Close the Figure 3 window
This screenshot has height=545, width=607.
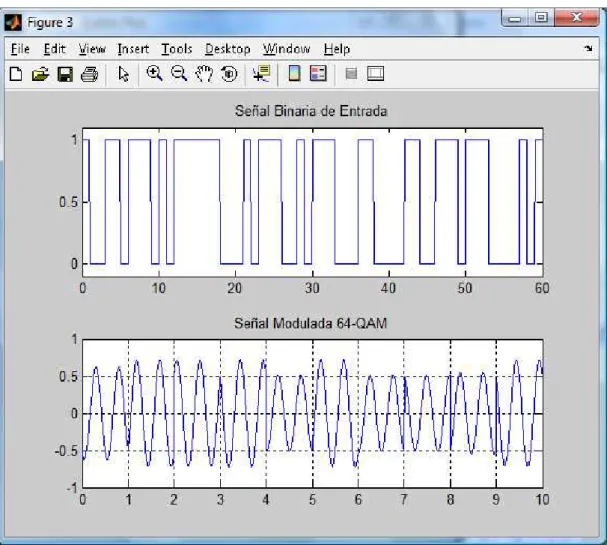(576, 18)
